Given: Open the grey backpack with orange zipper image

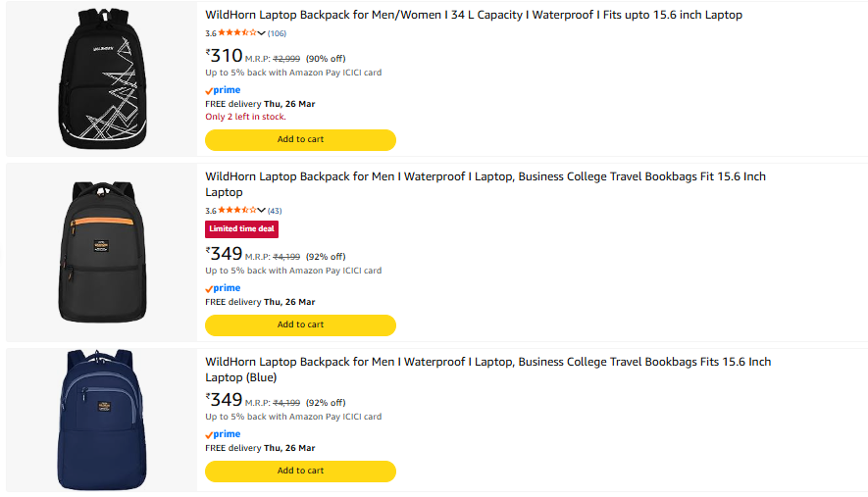Looking at the screenshot, I should coord(101,251).
